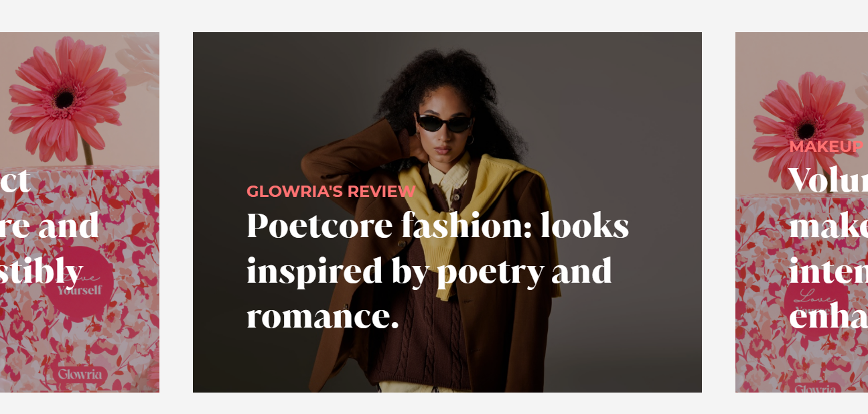Open the Poetcore fashion article headline

click(x=438, y=271)
